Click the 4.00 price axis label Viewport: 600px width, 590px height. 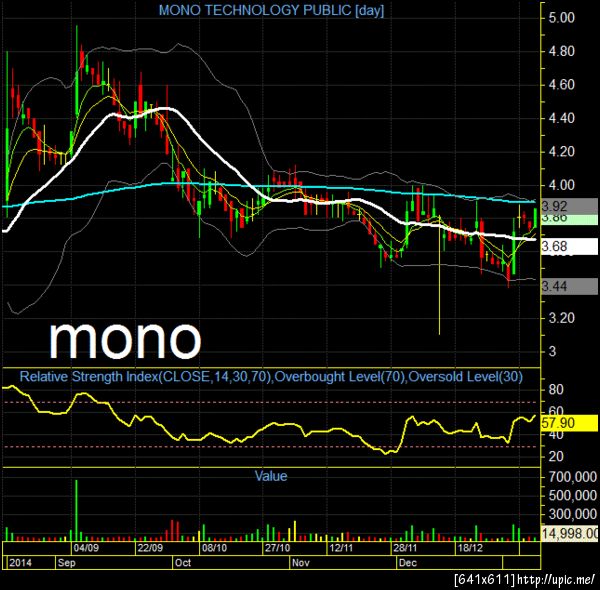click(x=561, y=186)
